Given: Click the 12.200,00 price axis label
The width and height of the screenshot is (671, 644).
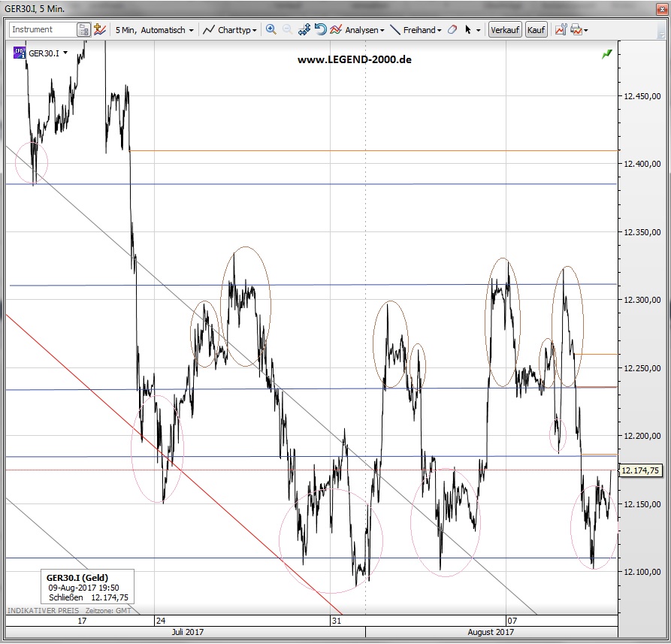Looking at the screenshot, I should (642, 436).
